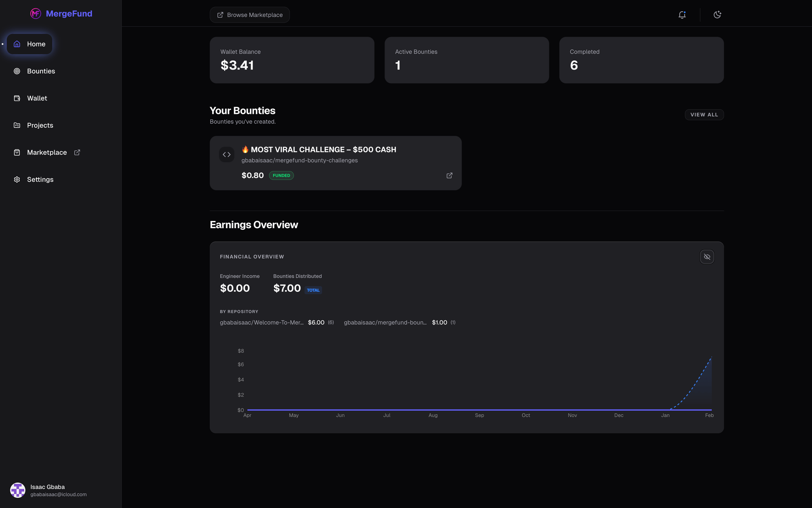The image size is (812, 508).
Task: Select the Marketplace bag icon in sidebar
Action: pos(17,152)
